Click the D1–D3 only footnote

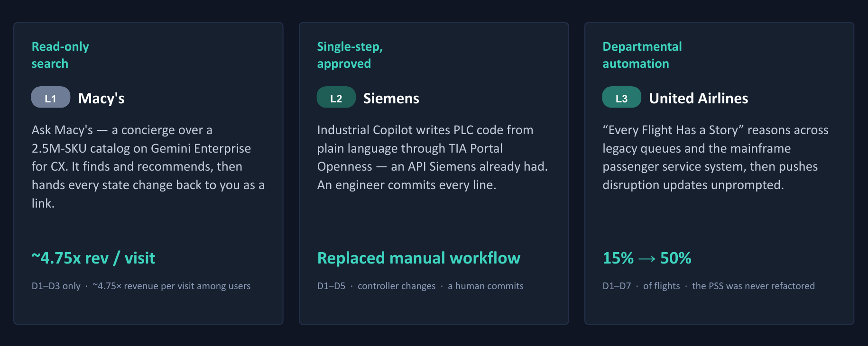click(x=56, y=286)
